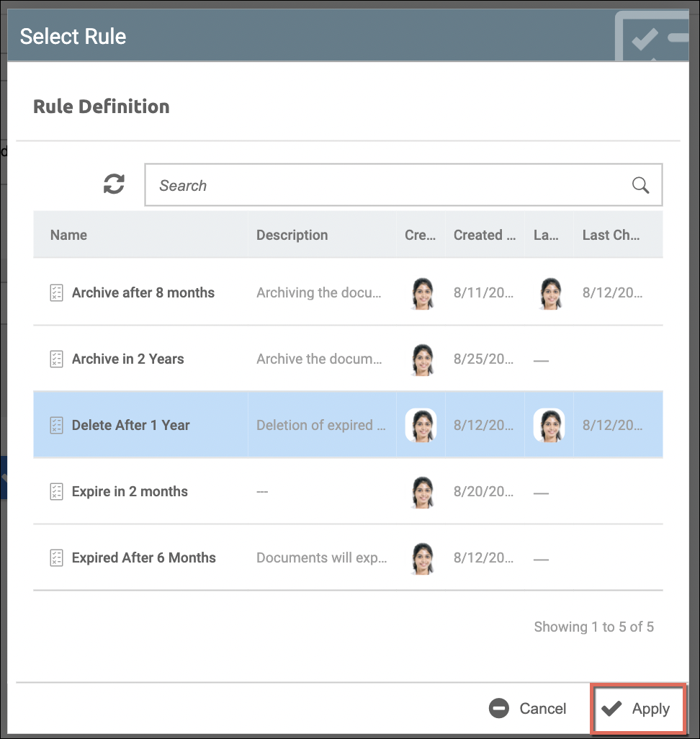Click the Last Changed column header
Viewport: 700px width, 739px height.
(x=611, y=235)
